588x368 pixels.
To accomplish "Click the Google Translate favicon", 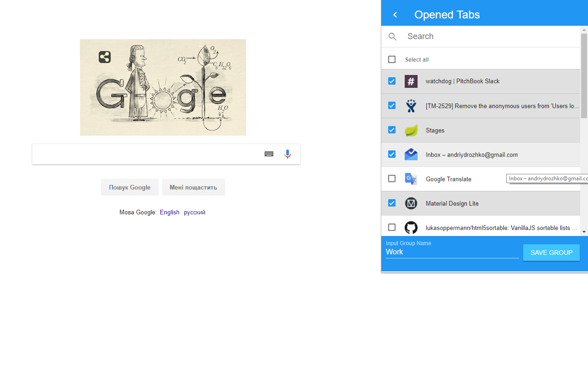I will coord(411,178).
